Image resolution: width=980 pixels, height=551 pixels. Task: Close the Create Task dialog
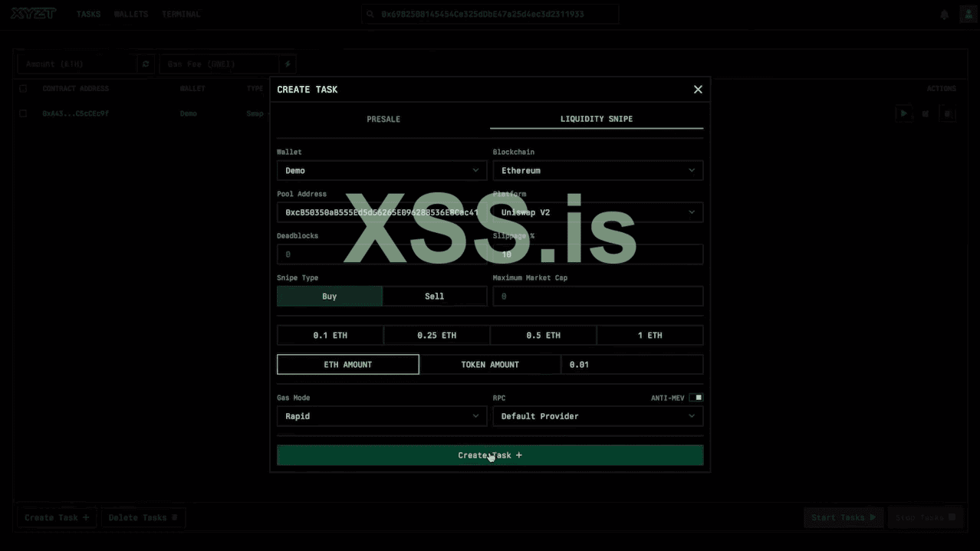(698, 89)
